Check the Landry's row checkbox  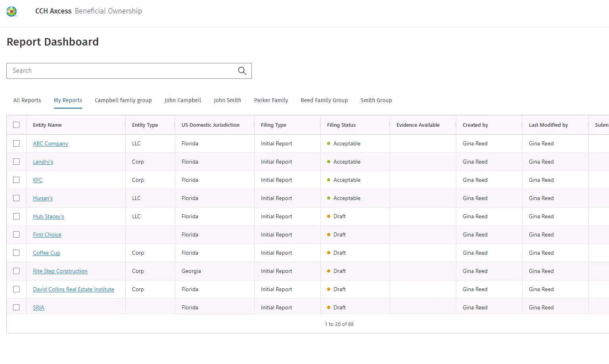[x=16, y=162]
